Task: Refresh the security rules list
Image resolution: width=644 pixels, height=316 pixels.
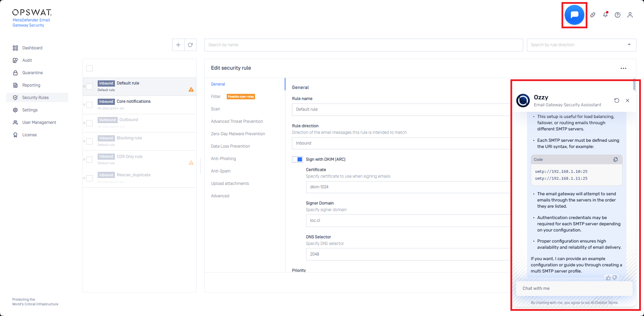Action: click(190, 45)
